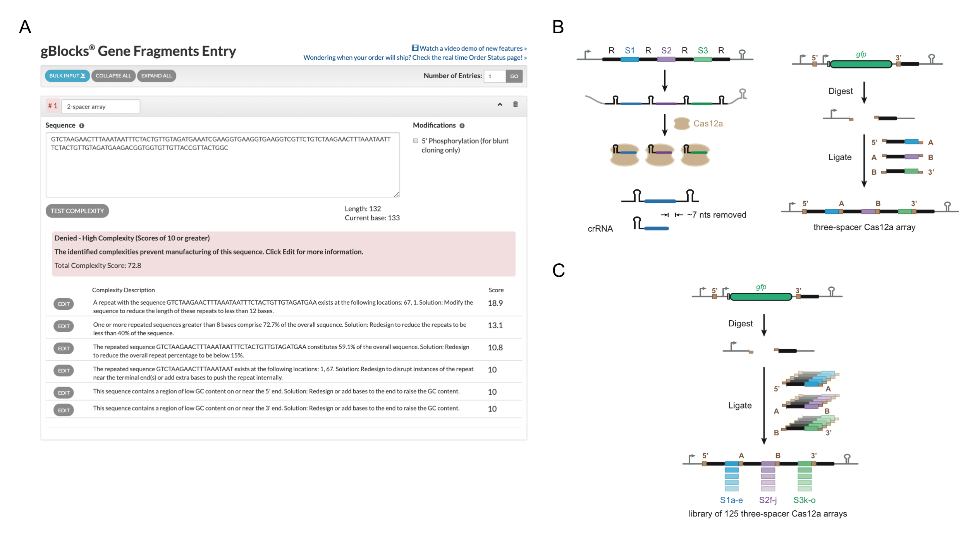Collapse entry #1 using its chevron
Screen dimensions: 980x551
[500, 104]
